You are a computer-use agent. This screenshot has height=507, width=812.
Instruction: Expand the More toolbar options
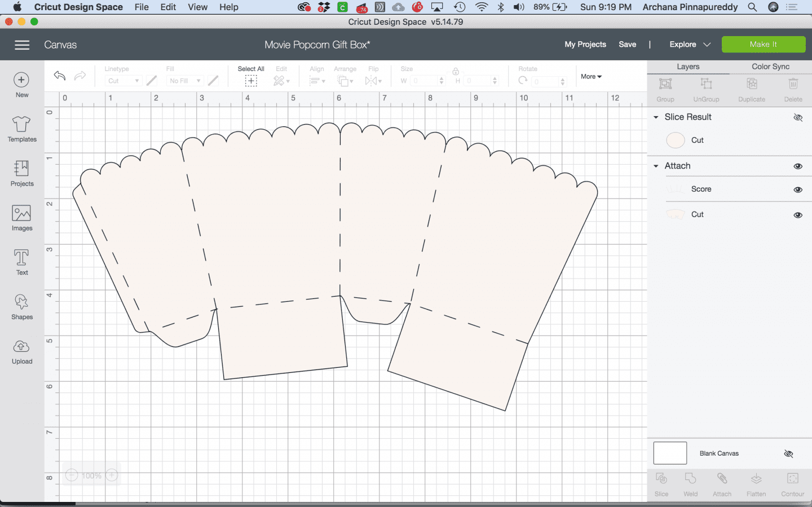point(591,77)
